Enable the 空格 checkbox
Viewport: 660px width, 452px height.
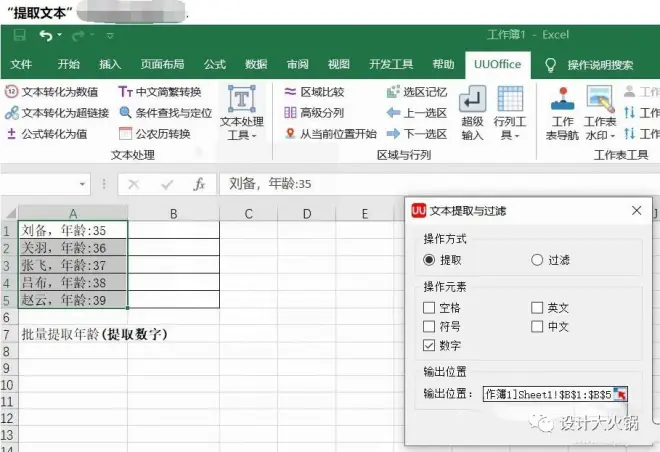click(x=430, y=308)
